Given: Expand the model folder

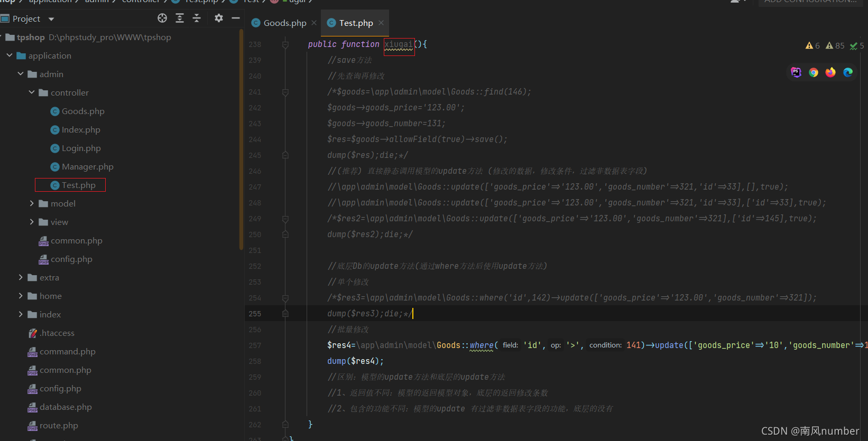Looking at the screenshot, I should click(32, 203).
